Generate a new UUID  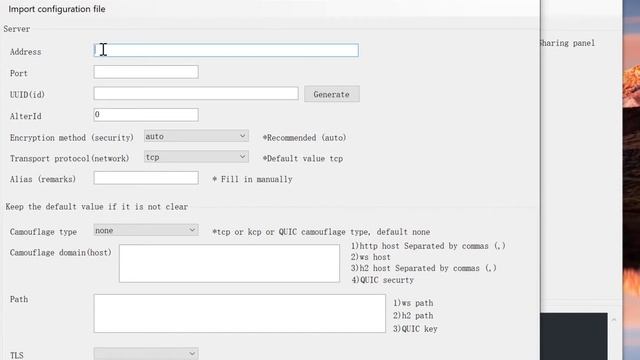pyautogui.click(x=331, y=94)
